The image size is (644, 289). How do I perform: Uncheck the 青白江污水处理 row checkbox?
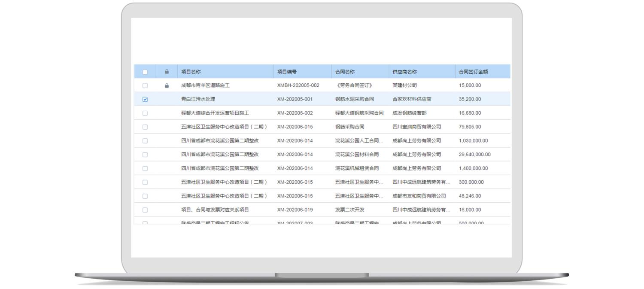pyautogui.click(x=145, y=99)
